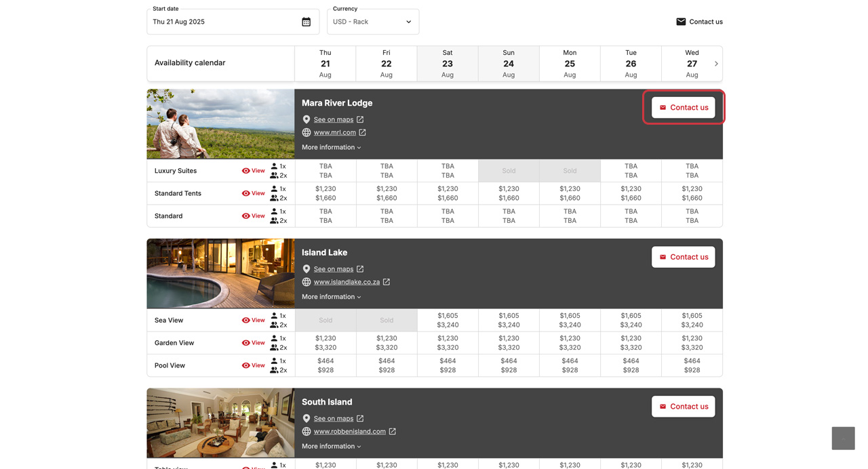This screenshot has width=868, height=469.
Task: Click the top Contact us envelope link
Action: click(699, 22)
